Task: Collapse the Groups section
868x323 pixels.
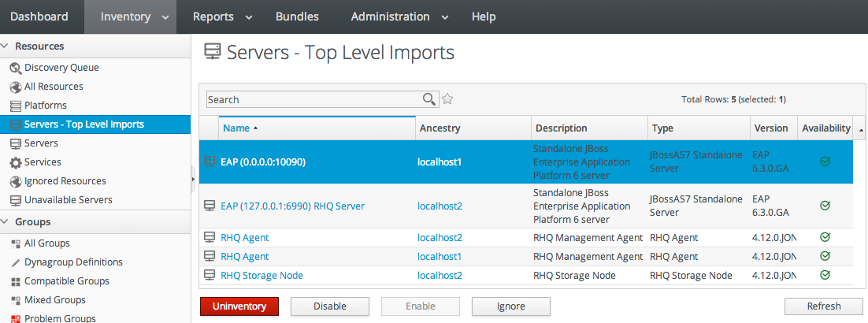Action: coord(6,222)
